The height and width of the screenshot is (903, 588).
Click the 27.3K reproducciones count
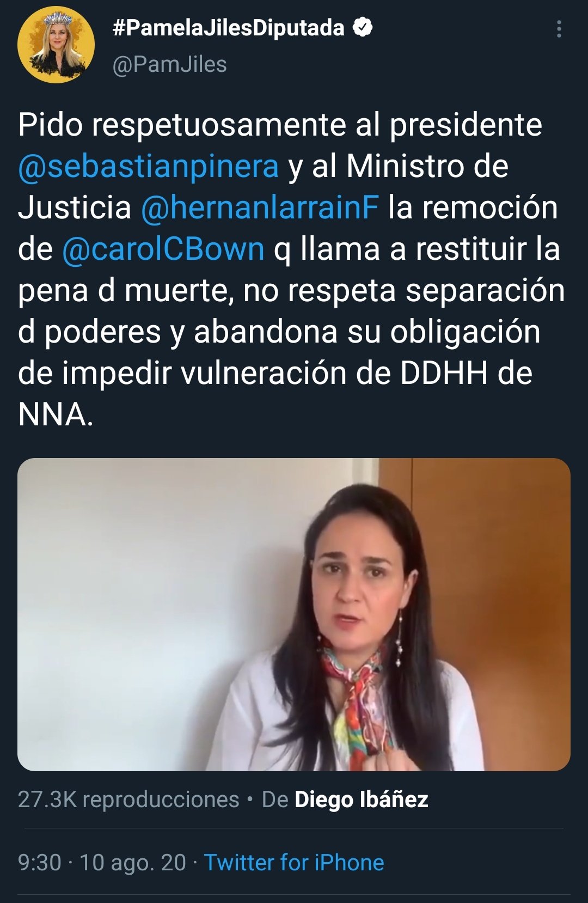[128, 800]
